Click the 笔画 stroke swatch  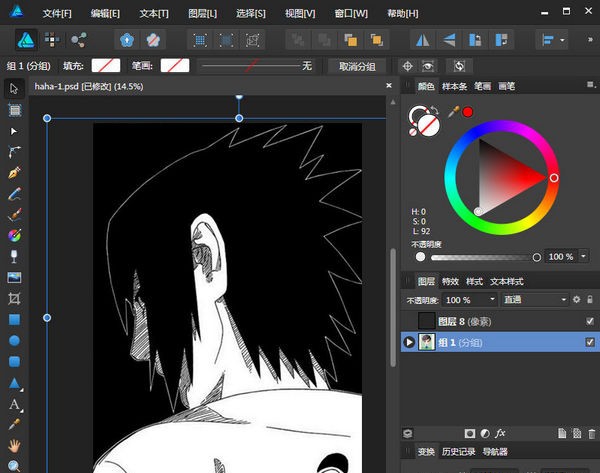pyautogui.click(x=175, y=65)
